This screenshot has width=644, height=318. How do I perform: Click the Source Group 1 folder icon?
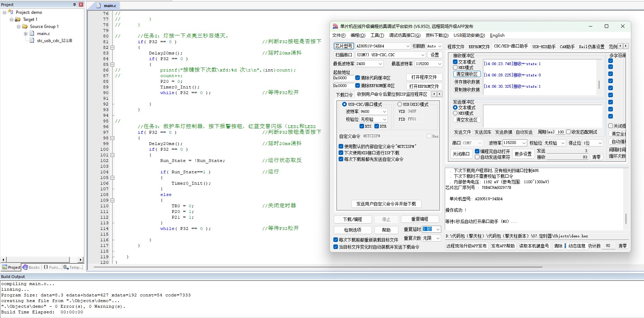(x=25, y=27)
